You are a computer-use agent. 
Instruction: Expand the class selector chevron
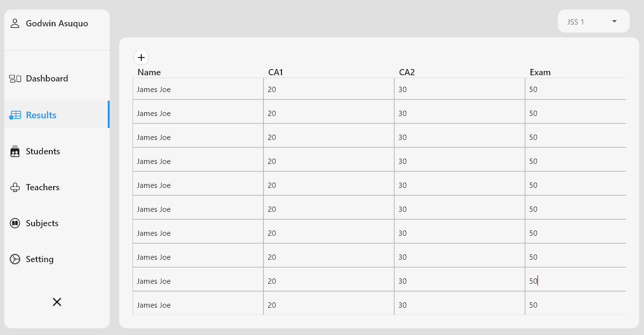[614, 21]
